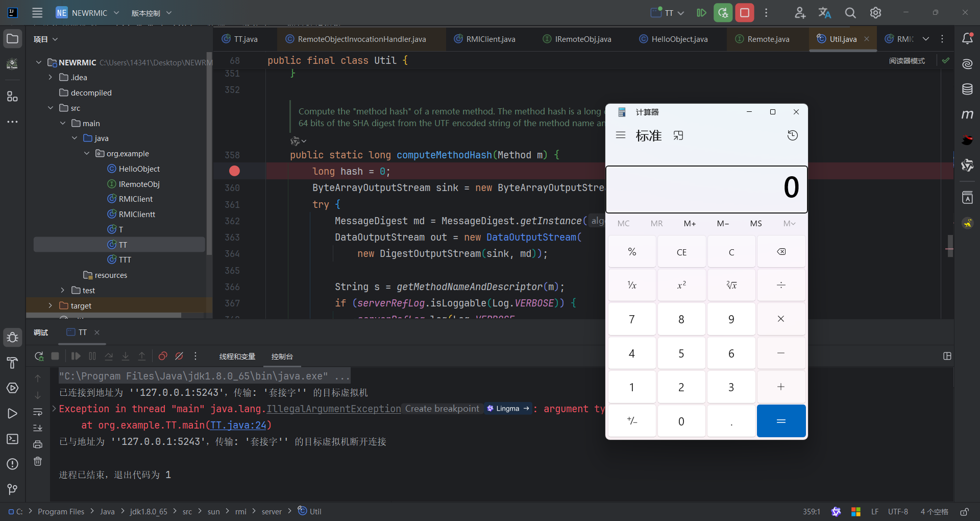Open the 版本控制 dropdown
This screenshot has height=521, width=980.
pos(151,13)
